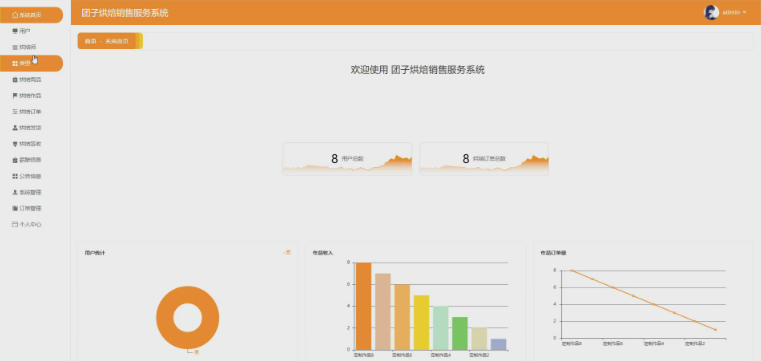
Task: Click the 作品收入 chart title
Action: (x=323, y=253)
